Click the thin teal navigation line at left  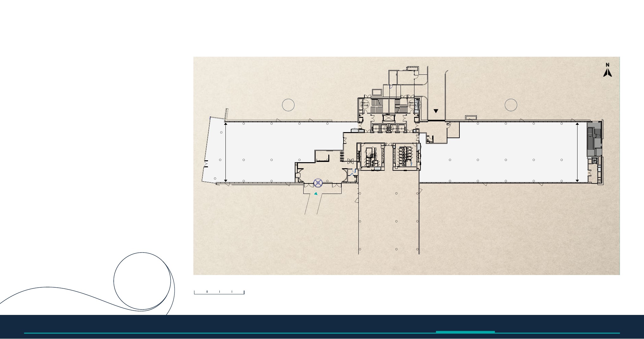point(222,333)
